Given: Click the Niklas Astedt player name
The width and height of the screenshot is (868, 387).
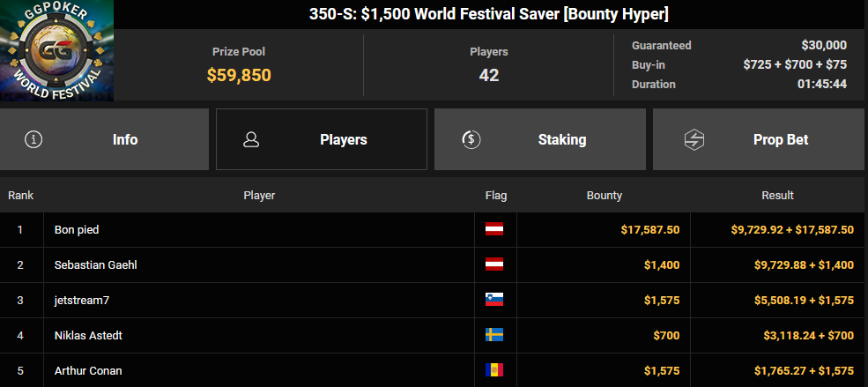Looking at the screenshot, I should pos(89,336).
